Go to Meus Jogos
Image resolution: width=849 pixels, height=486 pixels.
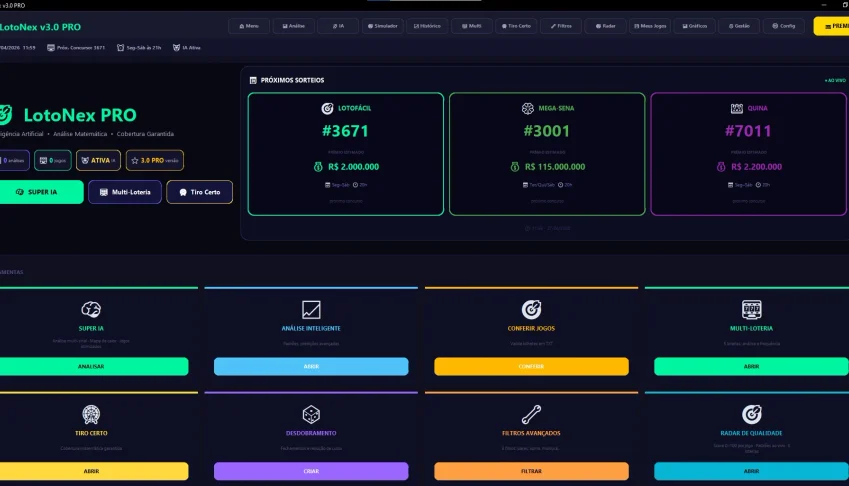[650, 26]
